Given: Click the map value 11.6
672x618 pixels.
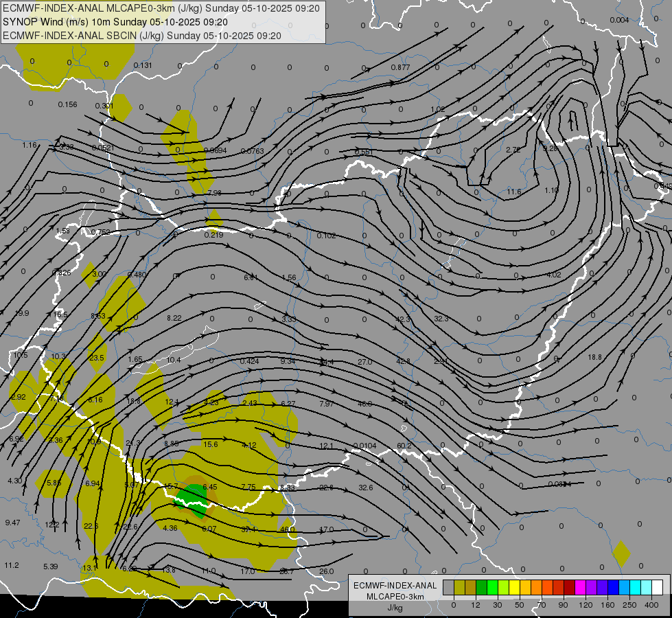Looking at the screenshot, I should [x=514, y=192].
